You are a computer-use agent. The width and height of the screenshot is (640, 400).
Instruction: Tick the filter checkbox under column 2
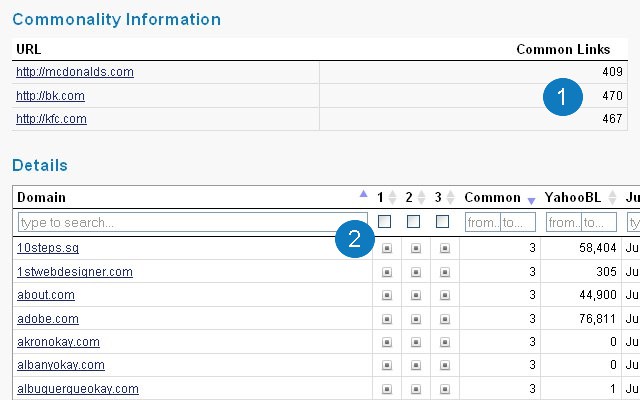pos(413,222)
